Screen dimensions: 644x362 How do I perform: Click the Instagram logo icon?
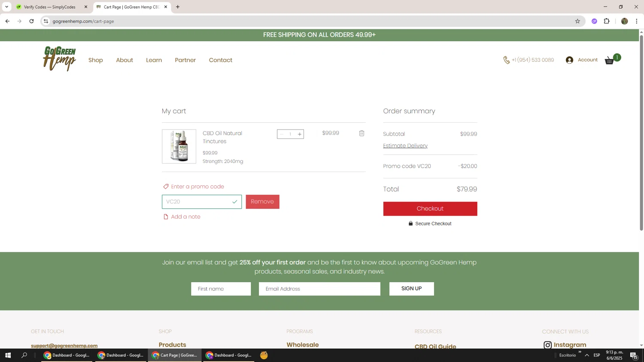point(547,345)
